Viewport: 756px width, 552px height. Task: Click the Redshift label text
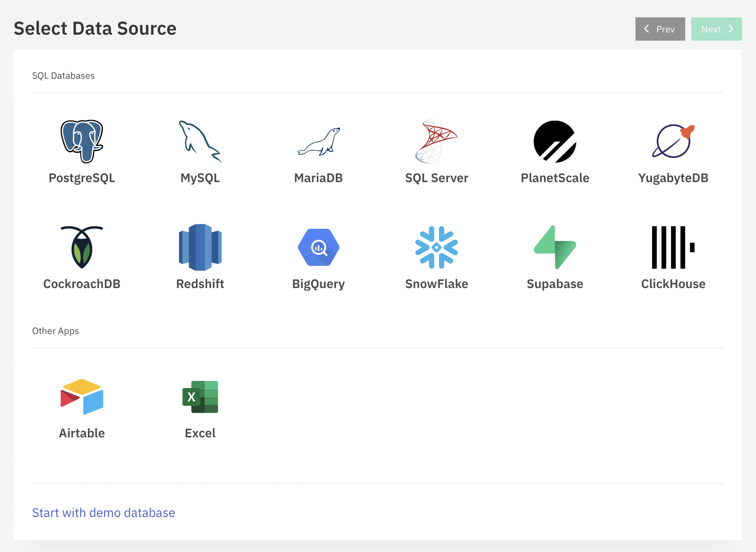[200, 284]
